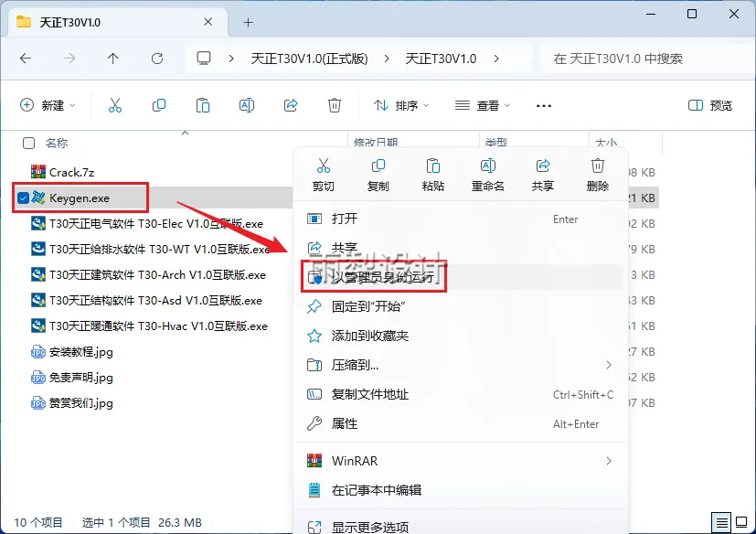The height and width of the screenshot is (534, 756).
Task: Choose 添加到收藏夹 in context menu
Action: pyautogui.click(x=462, y=336)
